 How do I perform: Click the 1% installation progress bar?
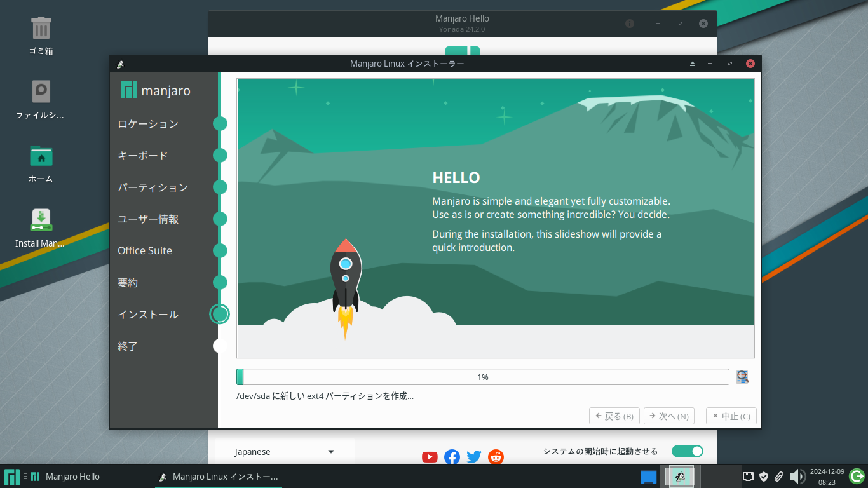tap(483, 377)
